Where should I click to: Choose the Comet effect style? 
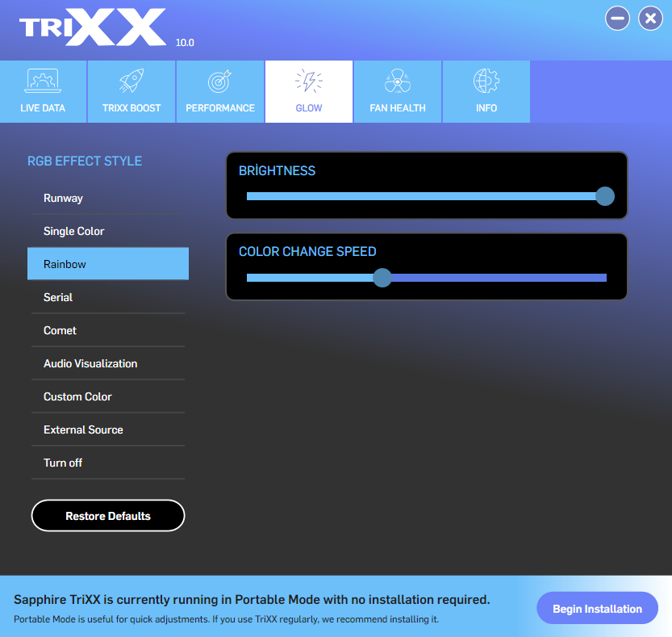tap(108, 330)
